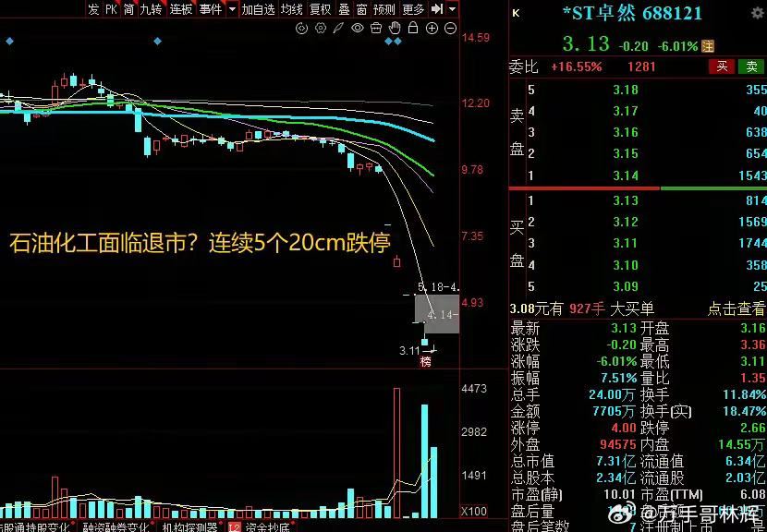Click 加自选 to add to watchlist
767x532 pixels.
(258, 9)
